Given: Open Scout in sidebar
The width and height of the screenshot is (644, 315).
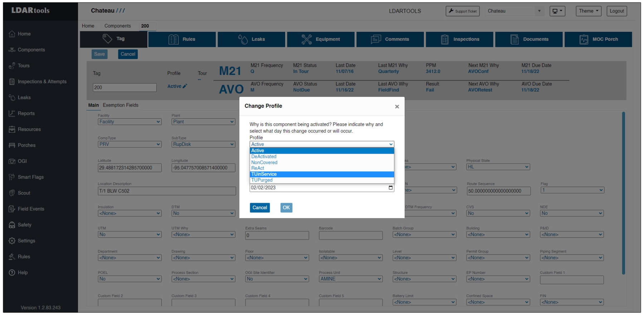Looking at the screenshot, I should 19,193.
